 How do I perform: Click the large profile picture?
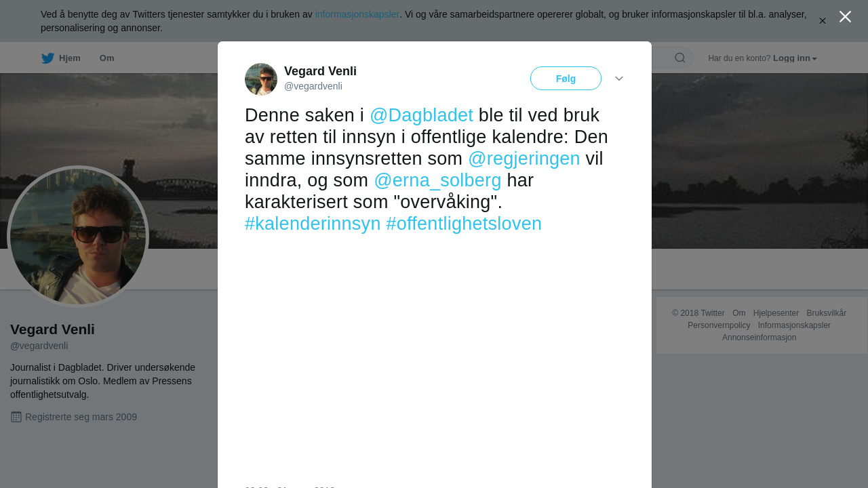click(78, 237)
